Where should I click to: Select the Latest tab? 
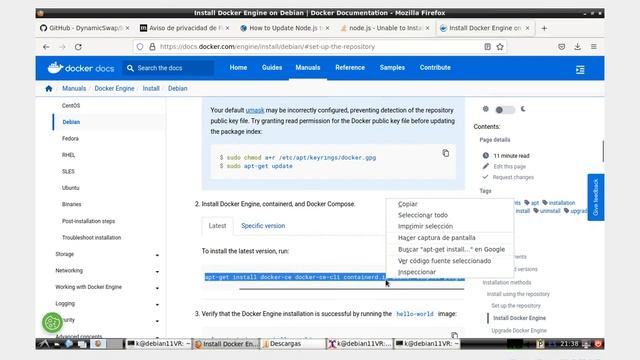[217, 226]
